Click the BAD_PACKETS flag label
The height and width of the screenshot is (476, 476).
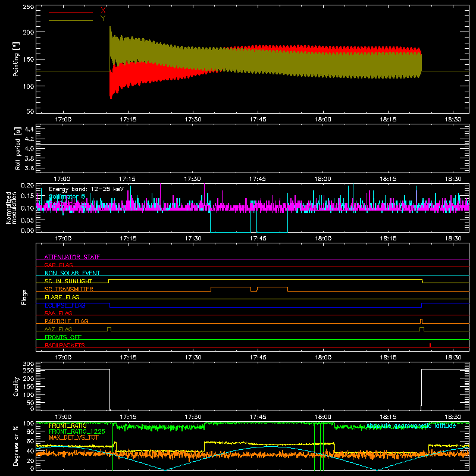(x=65, y=345)
